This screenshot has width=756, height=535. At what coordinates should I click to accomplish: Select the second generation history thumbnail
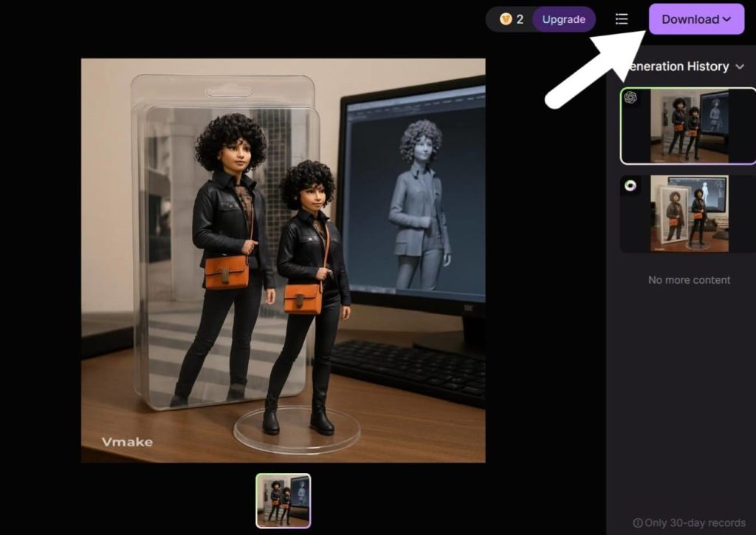[689, 214]
